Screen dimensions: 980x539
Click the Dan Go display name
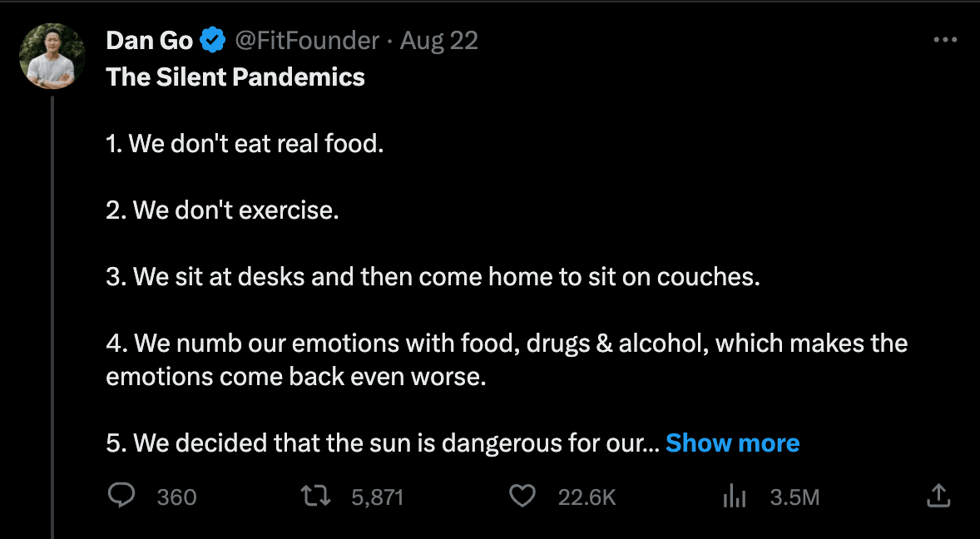click(x=150, y=40)
